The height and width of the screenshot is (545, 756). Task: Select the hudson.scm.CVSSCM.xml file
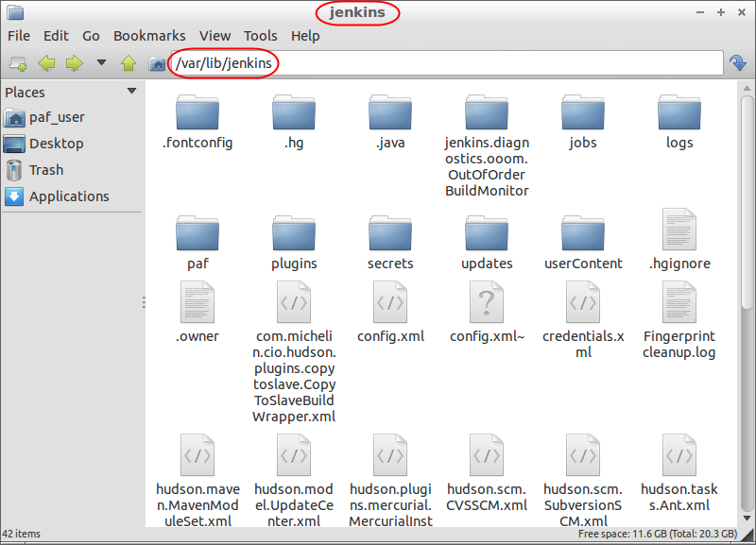487,473
